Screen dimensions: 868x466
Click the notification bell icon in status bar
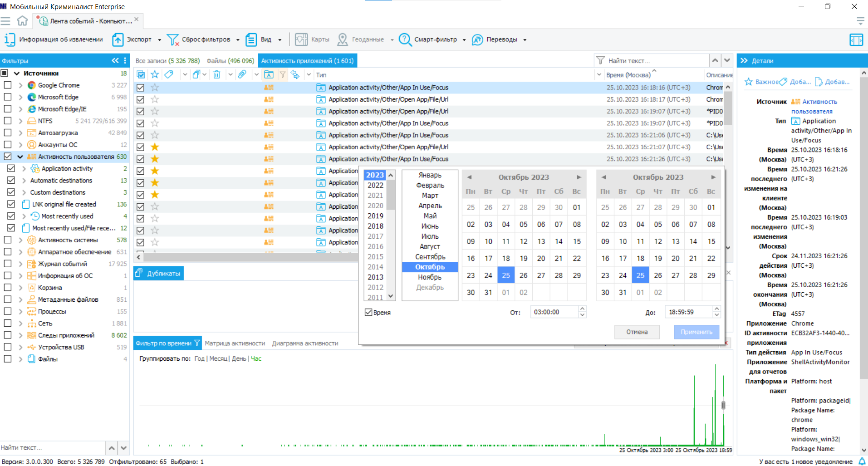point(862,461)
